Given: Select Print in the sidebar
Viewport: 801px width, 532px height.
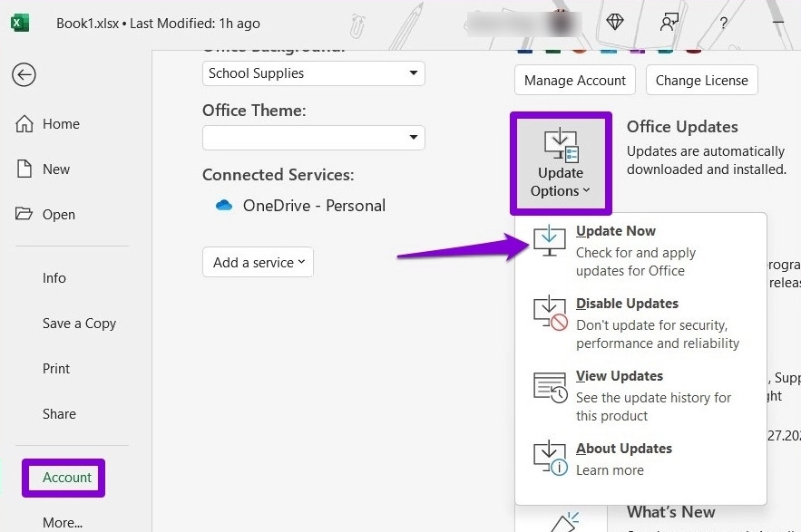Looking at the screenshot, I should coord(56,369).
